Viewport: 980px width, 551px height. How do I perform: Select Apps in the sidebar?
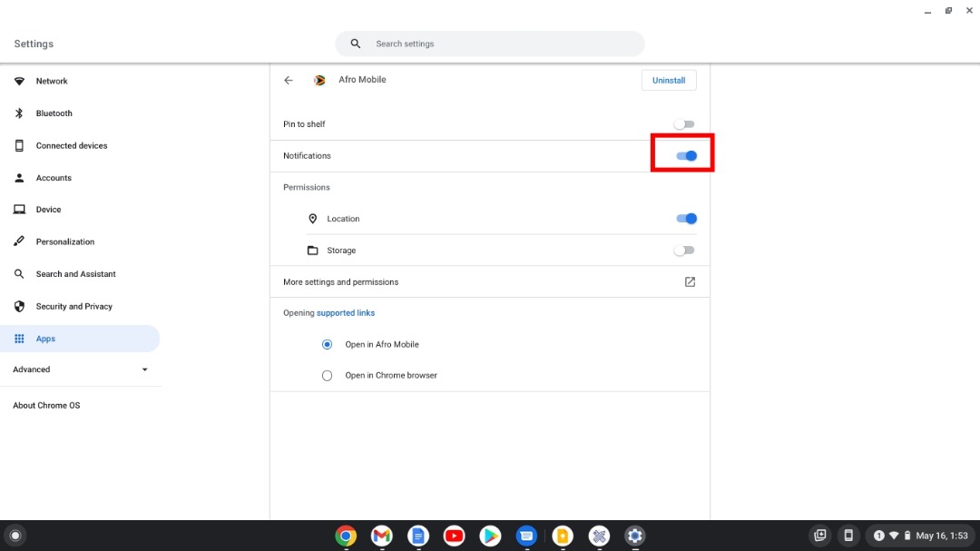tap(80, 339)
